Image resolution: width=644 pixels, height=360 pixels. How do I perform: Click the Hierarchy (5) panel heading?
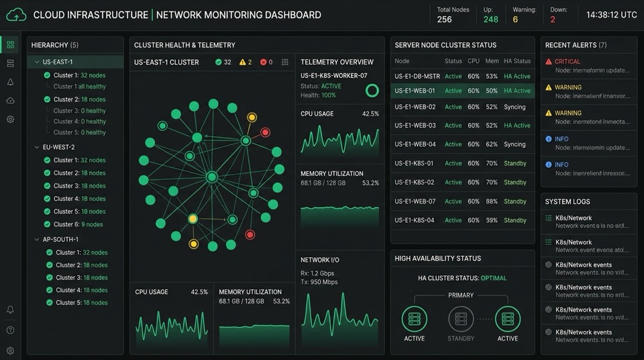[x=54, y=45]
